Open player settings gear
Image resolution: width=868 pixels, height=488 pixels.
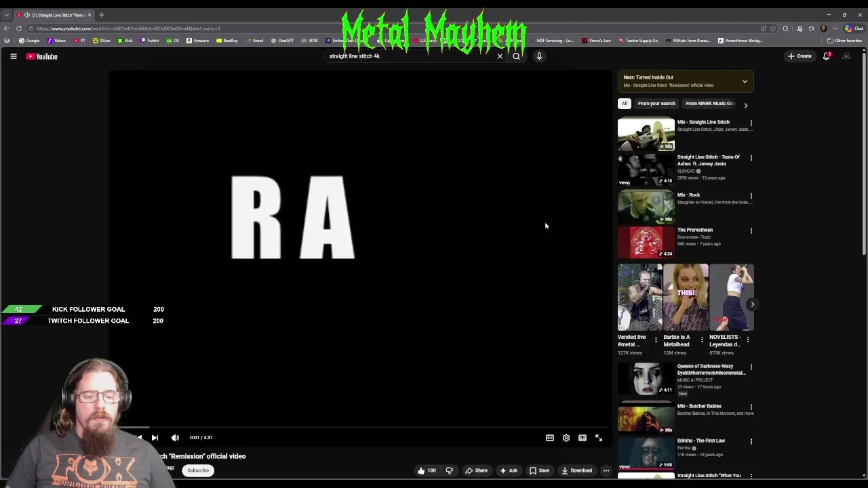(x=566, y=438)
